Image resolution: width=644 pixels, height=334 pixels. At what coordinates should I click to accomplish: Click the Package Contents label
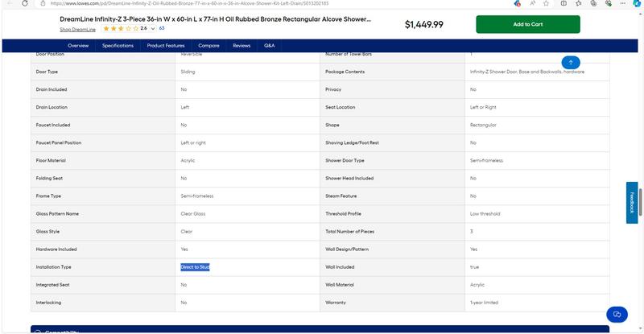(x=345, y=72)
